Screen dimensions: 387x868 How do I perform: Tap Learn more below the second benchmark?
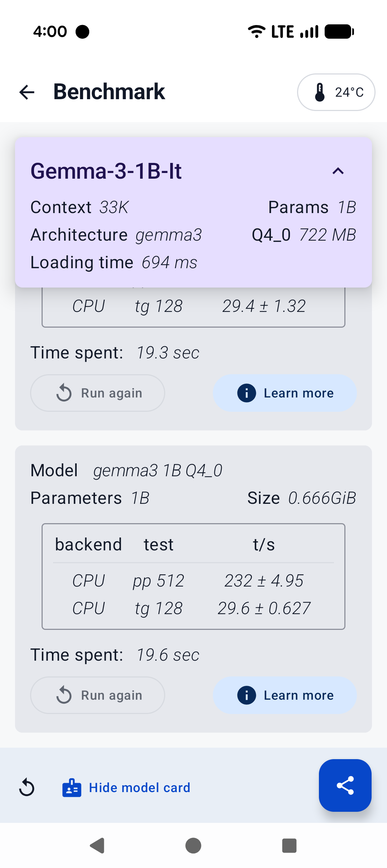click(x=285, y=695)
